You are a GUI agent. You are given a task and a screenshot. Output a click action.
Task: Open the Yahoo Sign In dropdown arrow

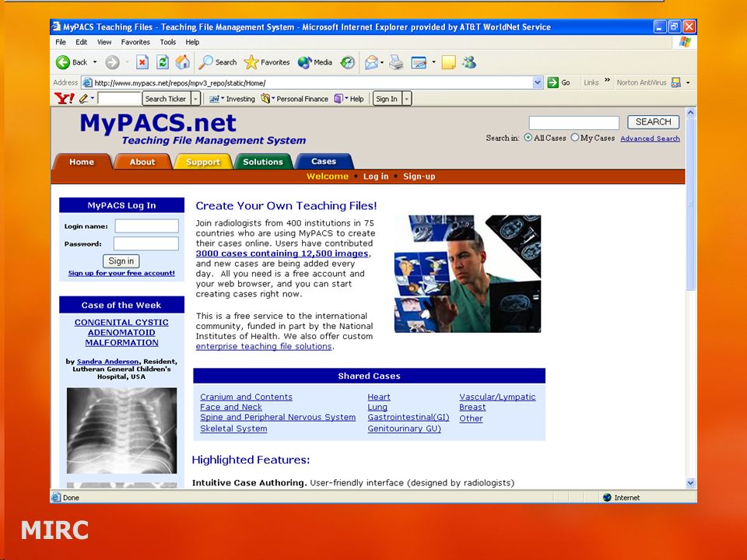click(x=406, y=99)
